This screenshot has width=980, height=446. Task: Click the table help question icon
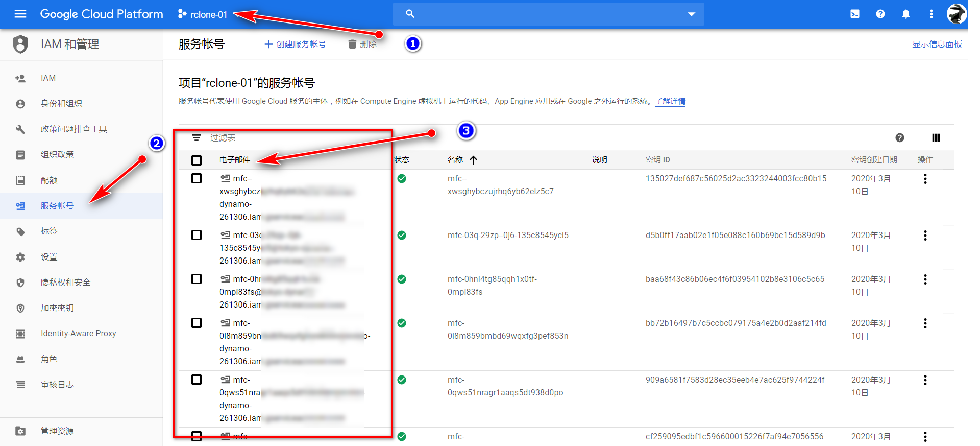[x=900, y=137]
